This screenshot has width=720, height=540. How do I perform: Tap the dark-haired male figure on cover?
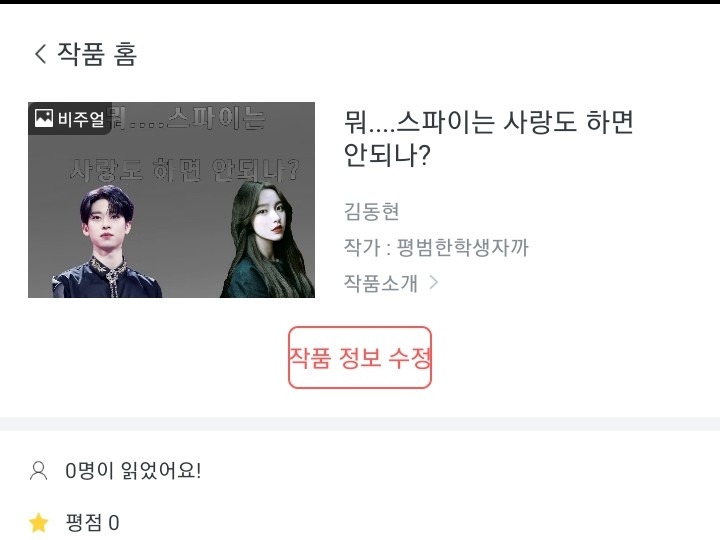107,242
